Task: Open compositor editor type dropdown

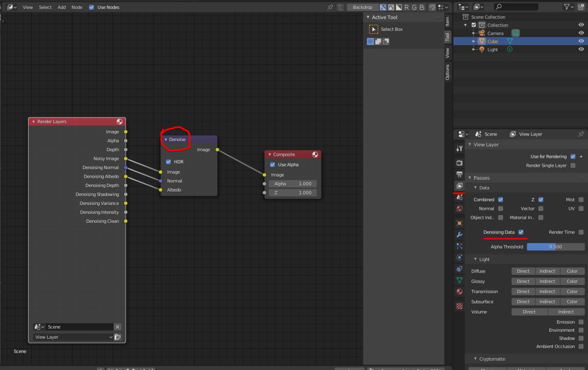Action: (11, 7)
